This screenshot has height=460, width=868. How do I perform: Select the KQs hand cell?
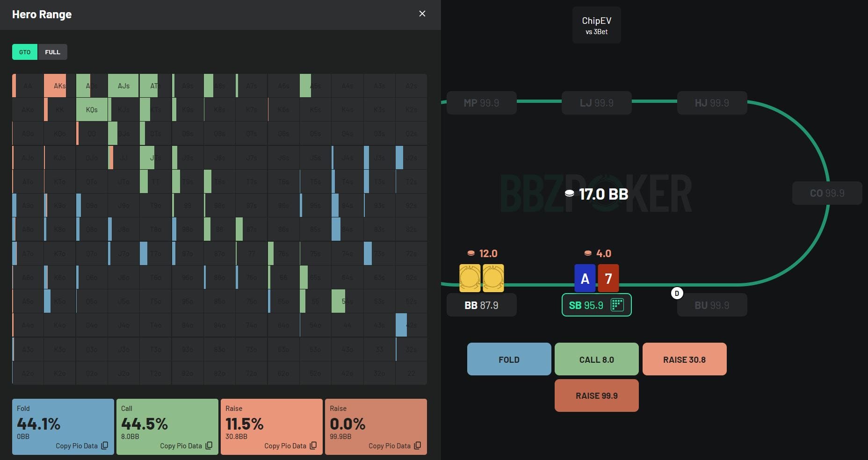pos(92,109)
